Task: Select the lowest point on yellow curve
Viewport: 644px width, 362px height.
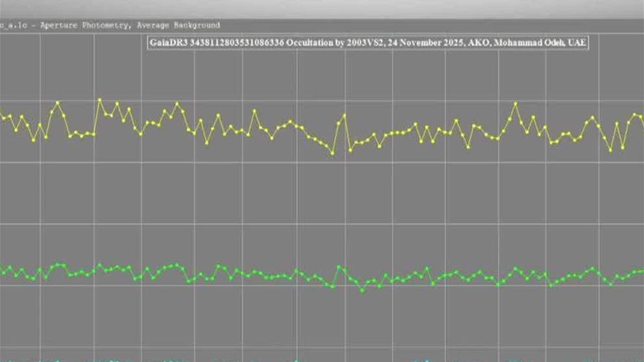Action: coord(333,153)
